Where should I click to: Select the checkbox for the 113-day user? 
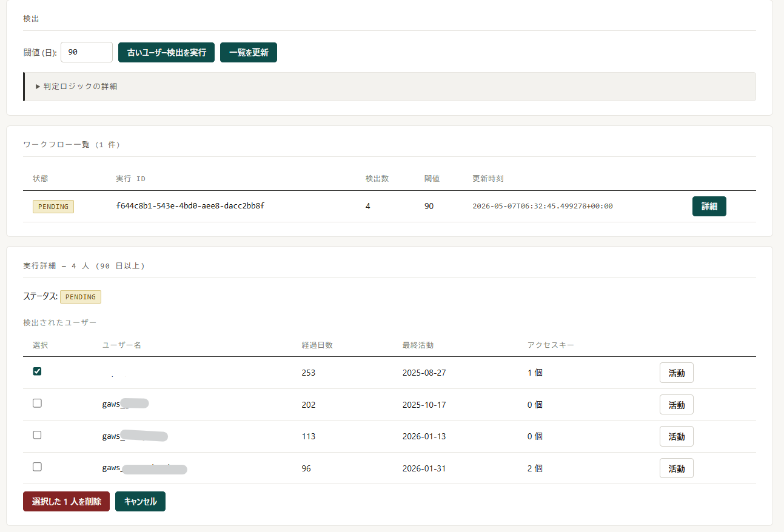(x=37, y=435)
